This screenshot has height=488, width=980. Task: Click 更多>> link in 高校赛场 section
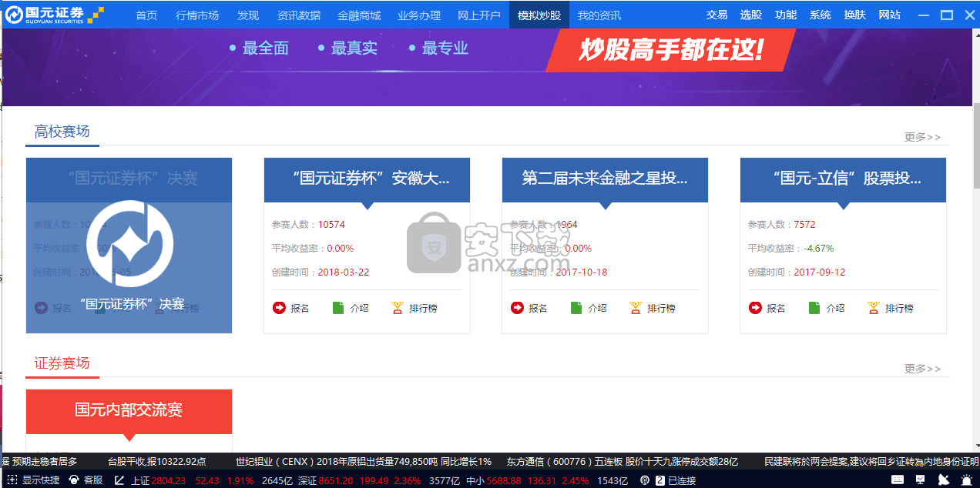click(x=922, y=137)
